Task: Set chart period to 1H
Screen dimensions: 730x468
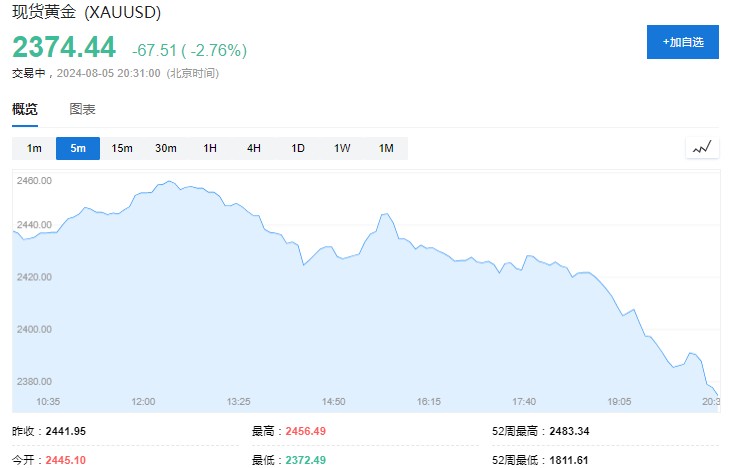Action: click(210, 148)
